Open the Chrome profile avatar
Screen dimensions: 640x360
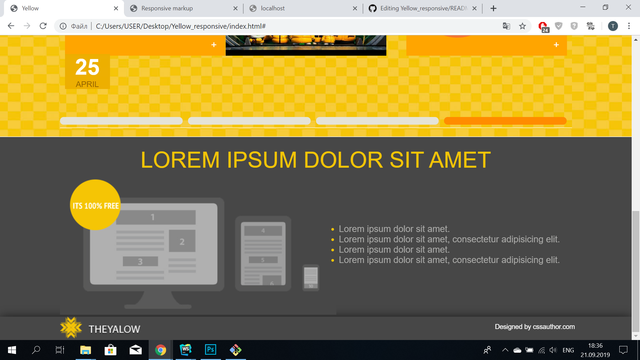coord(613,26)
